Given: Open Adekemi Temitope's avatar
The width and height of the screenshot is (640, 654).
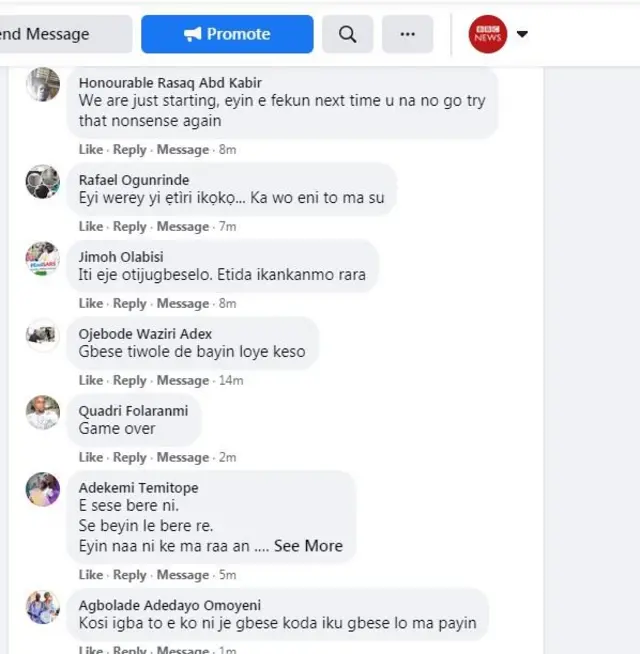Looking at the screenshot, I should tap(43, 489).
